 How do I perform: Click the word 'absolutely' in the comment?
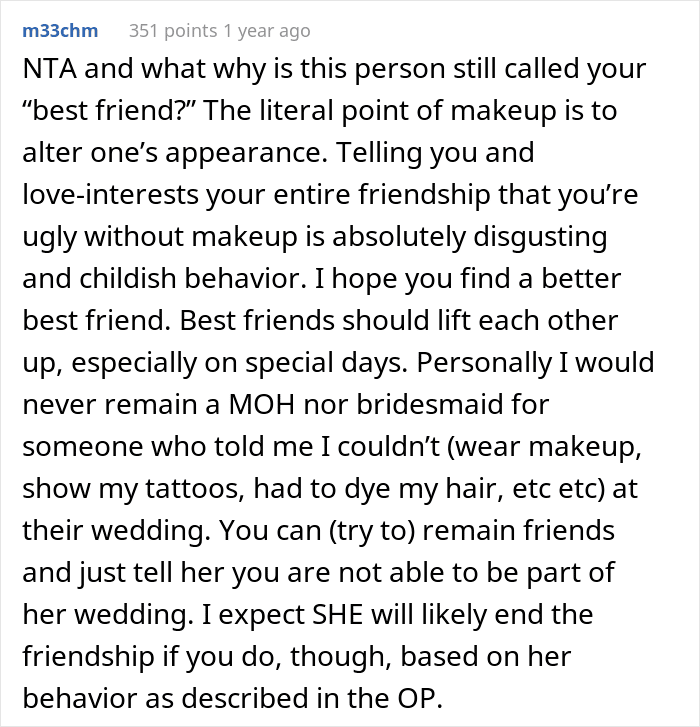399,237
